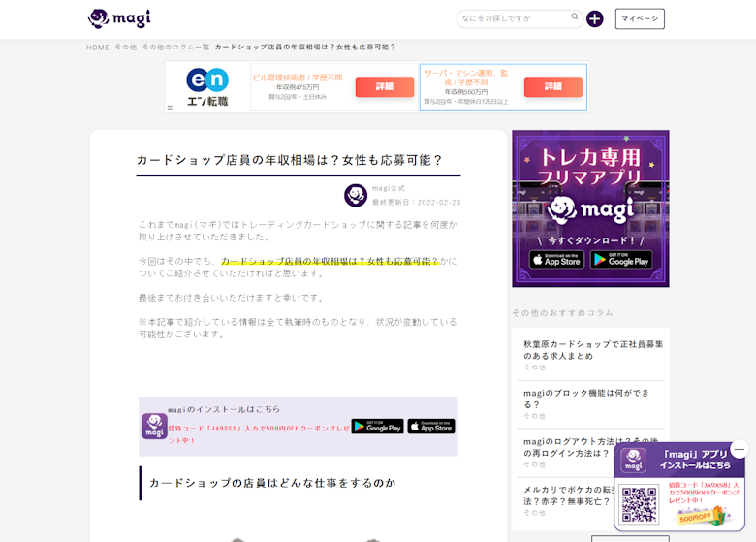The height and width of the screenshot is (542, 756).
Task: Open Google Play badge in sidebar banner
Action: click(x=621, y=259)
